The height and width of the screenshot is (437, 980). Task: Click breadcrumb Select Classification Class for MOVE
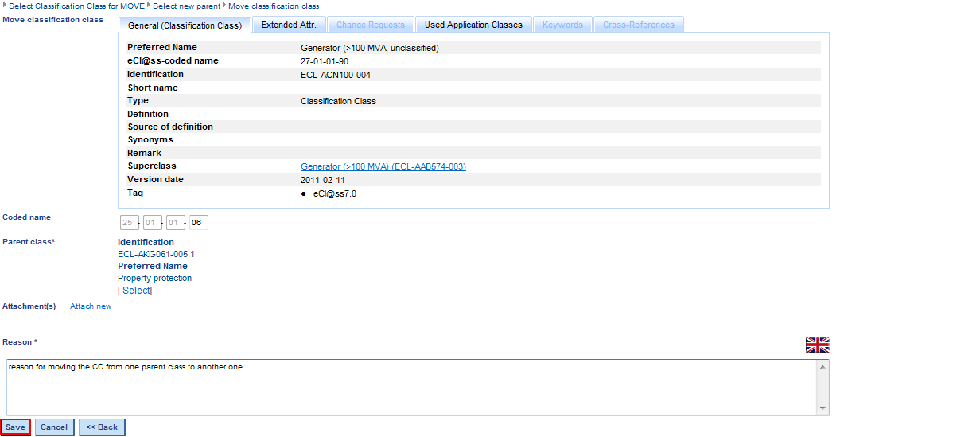tap(76, 6)
